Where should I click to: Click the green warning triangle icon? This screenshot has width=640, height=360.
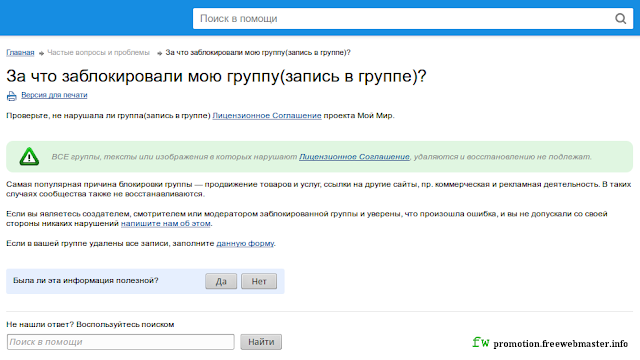coord(29,157)
